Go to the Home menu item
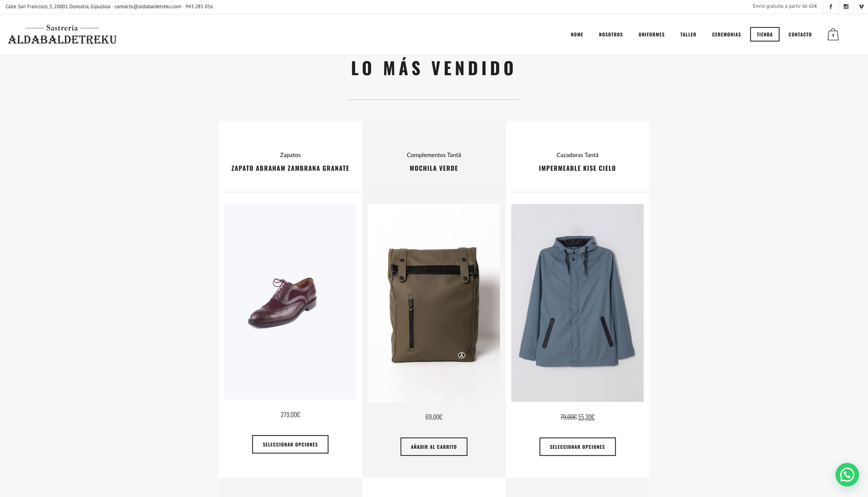The width and height of the screenshot is (868, 497). coord(577,34)
